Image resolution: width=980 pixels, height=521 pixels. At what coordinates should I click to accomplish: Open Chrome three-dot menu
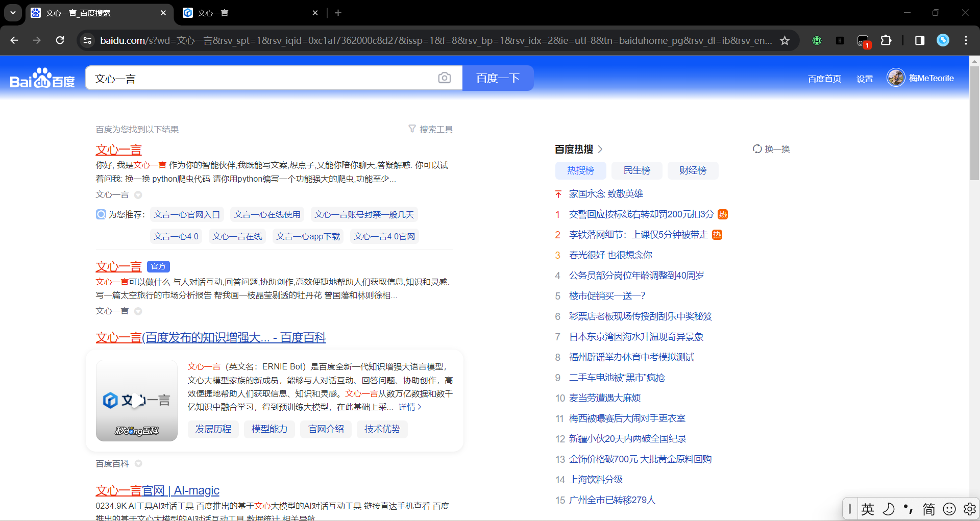(966, 40)
